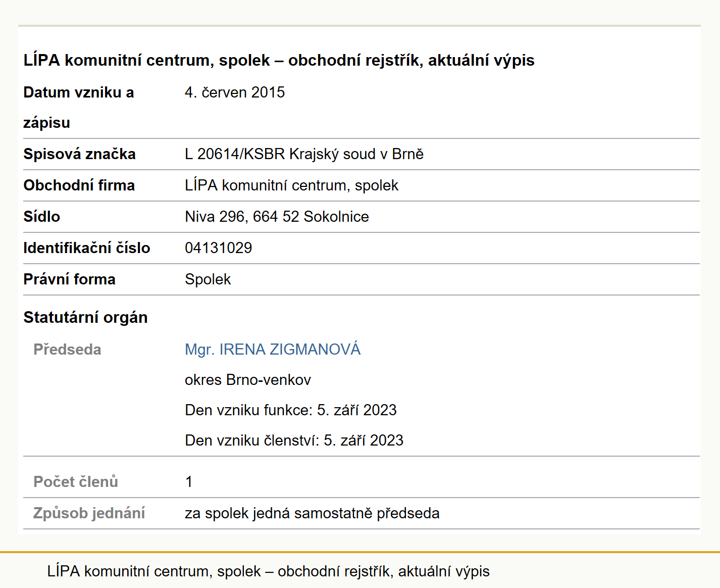The image size is (720, 588).
Task: Click the 'Identifikační číslo' label
Action: click(x=86, y=248)
